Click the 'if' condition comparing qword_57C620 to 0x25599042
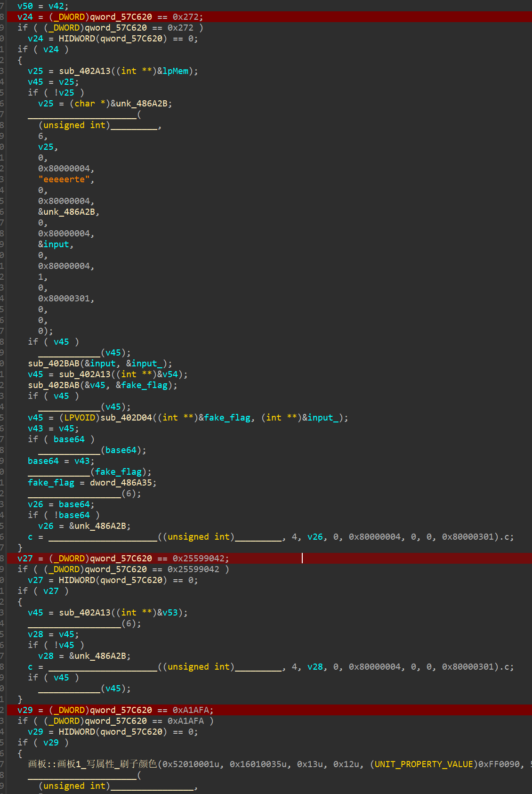 tap(123, 569)
